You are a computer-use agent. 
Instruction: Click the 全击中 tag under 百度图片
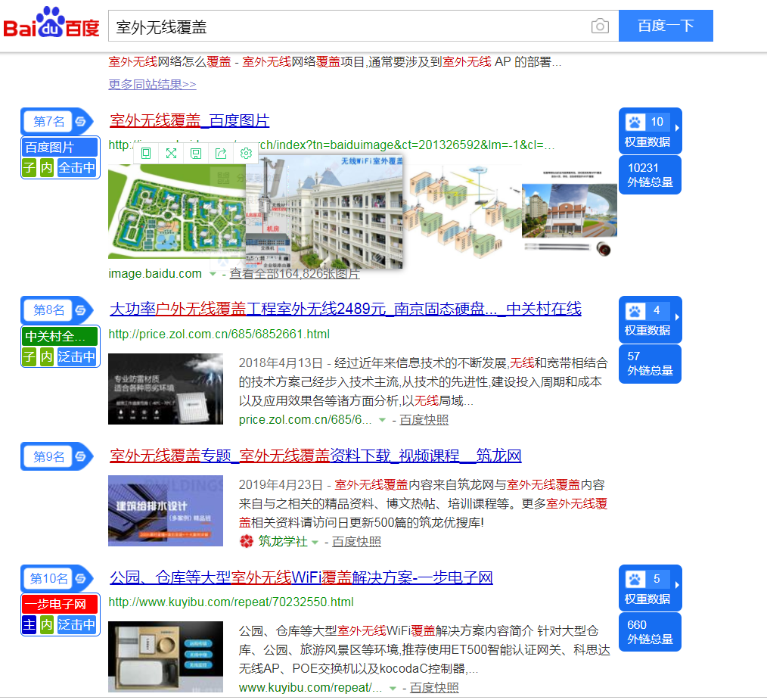click(77, 167)
